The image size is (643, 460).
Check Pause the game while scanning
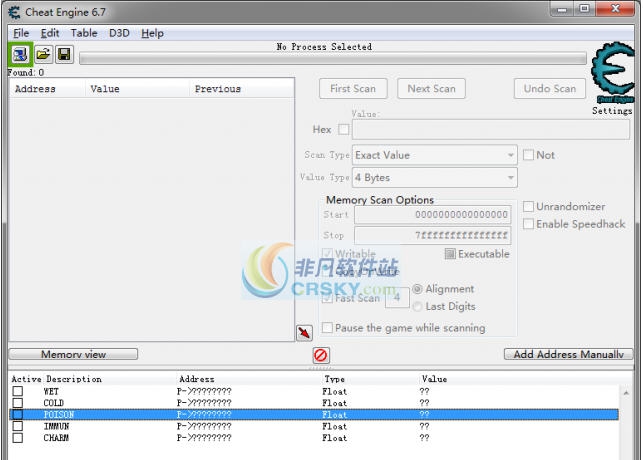(x=327, y=328)
